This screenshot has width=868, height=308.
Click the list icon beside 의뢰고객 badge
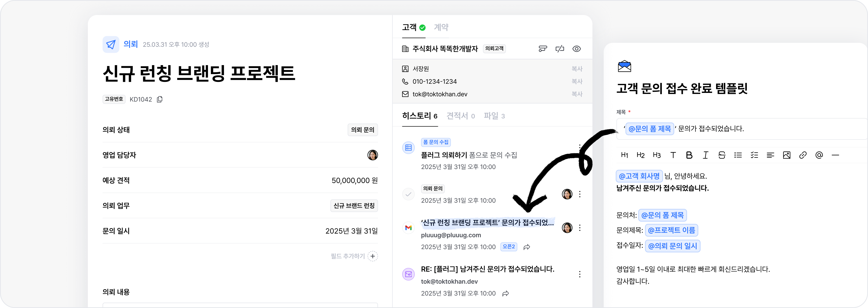pos(543,49)
